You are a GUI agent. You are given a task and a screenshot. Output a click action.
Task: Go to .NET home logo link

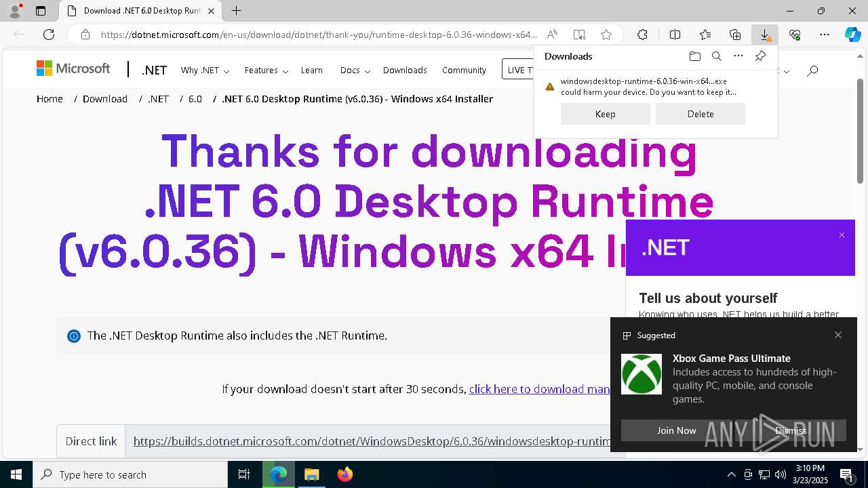click(154, 70)
